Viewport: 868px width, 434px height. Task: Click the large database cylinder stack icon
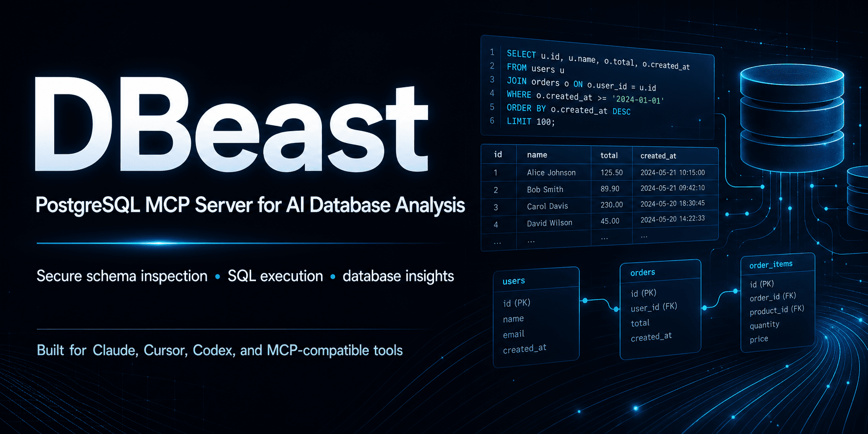[792, 117]
